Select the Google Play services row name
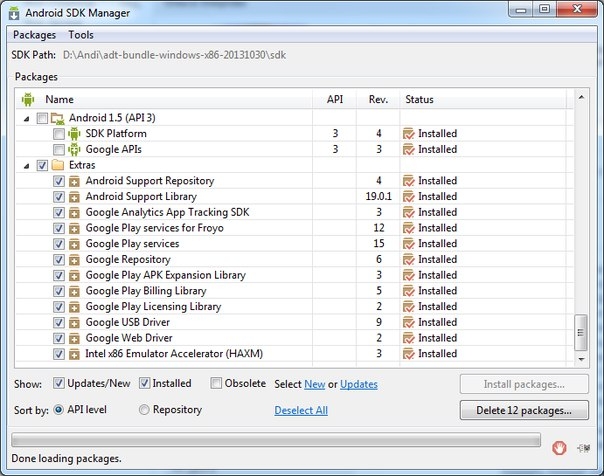The width and height of the screenshot is (604, 476). 132,244
